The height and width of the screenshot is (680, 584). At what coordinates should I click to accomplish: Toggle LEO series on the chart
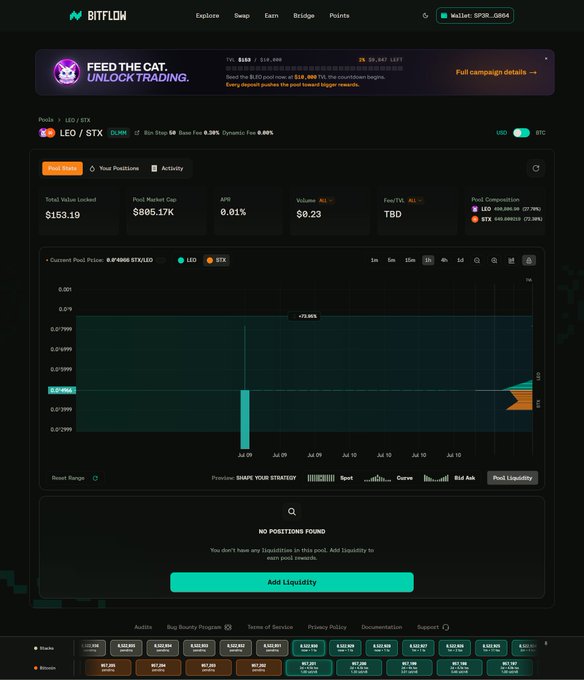[x=187, y=260]
